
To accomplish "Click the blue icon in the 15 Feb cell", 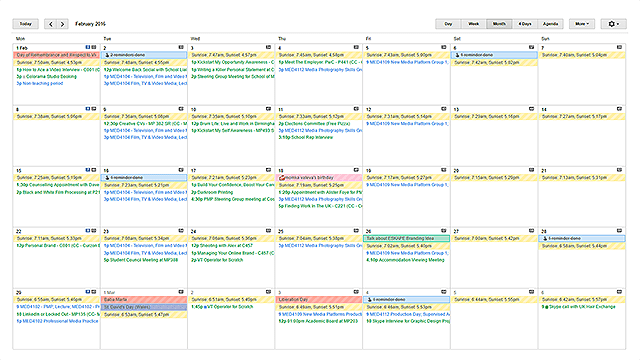I will coord(88,170).
